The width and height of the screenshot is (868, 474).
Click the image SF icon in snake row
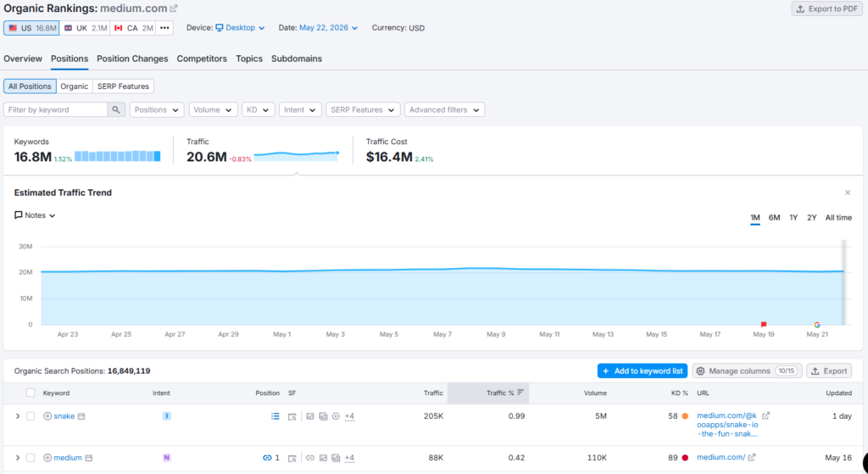point(310,416)
